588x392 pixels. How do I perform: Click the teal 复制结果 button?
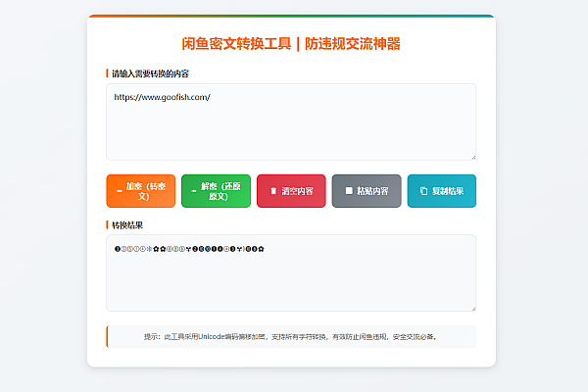pos(442,191)
